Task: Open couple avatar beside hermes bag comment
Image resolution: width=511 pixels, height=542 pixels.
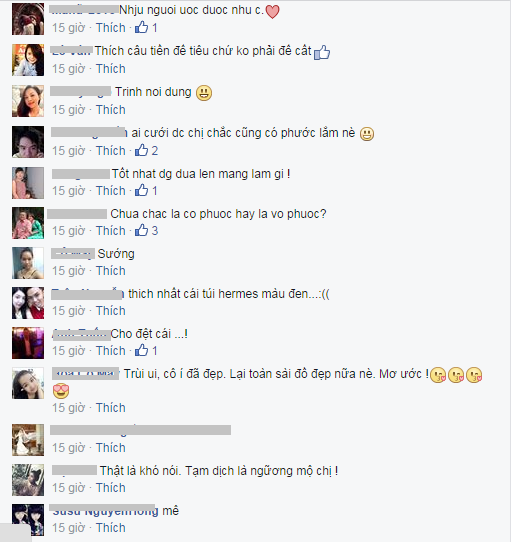Action: tap(28, 303)
